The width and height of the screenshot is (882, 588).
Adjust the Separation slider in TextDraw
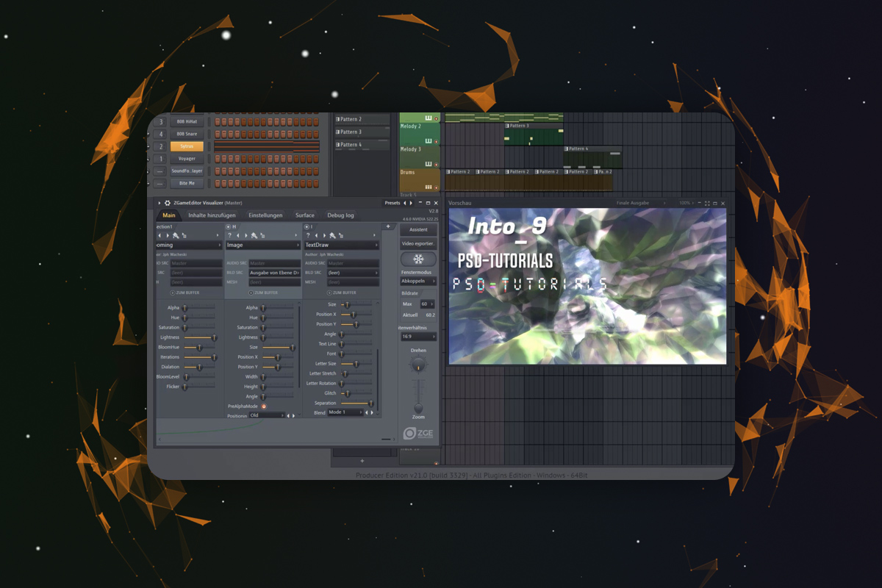(x=356, y=403)
